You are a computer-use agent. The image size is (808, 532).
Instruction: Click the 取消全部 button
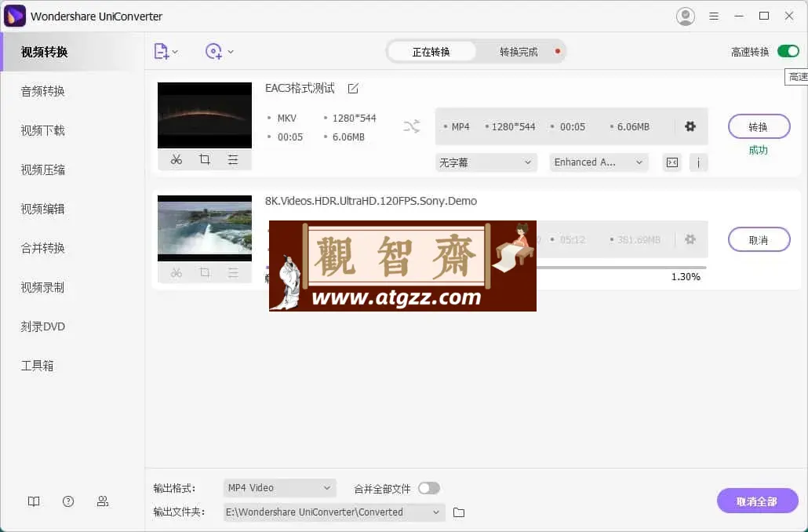click(x=758, y=501)
